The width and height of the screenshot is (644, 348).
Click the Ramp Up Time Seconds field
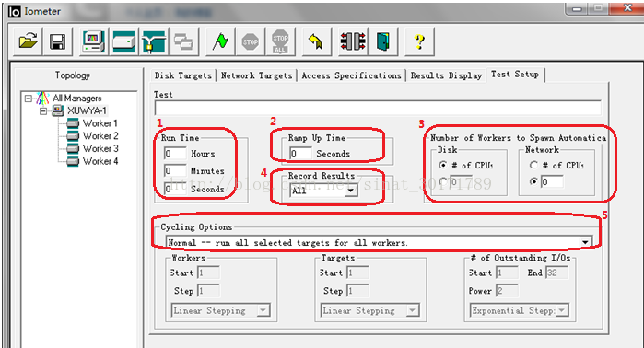click(300, 154)
